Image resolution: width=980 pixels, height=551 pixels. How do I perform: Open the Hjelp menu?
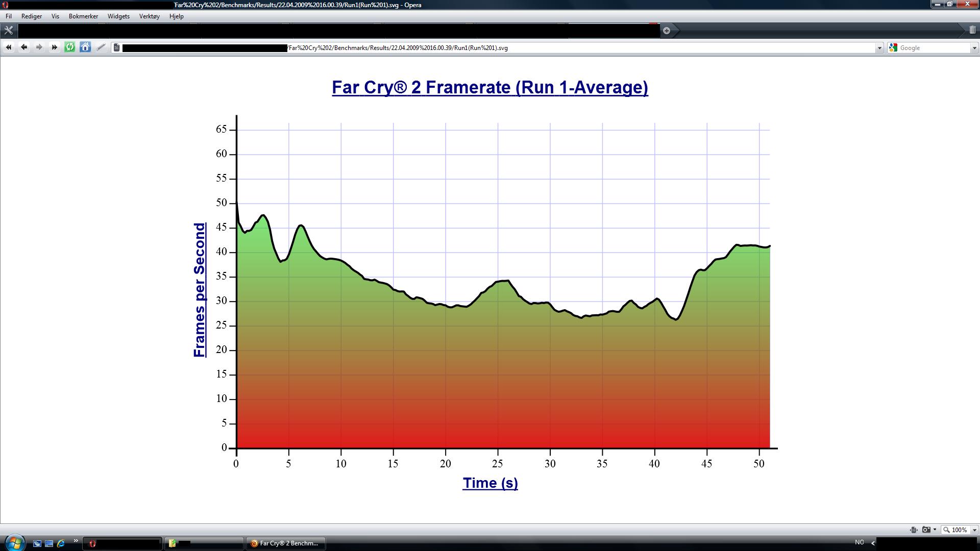coord(177,16)
